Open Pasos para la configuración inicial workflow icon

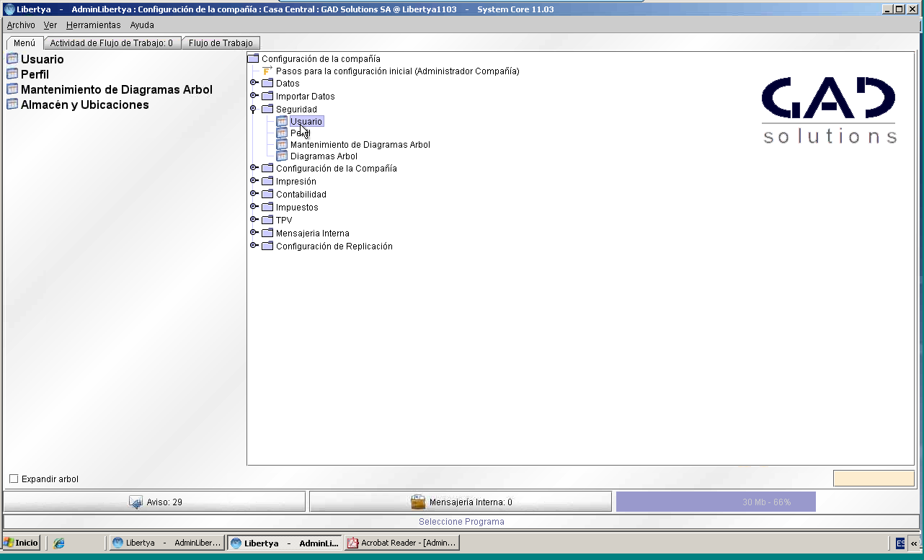267,71
